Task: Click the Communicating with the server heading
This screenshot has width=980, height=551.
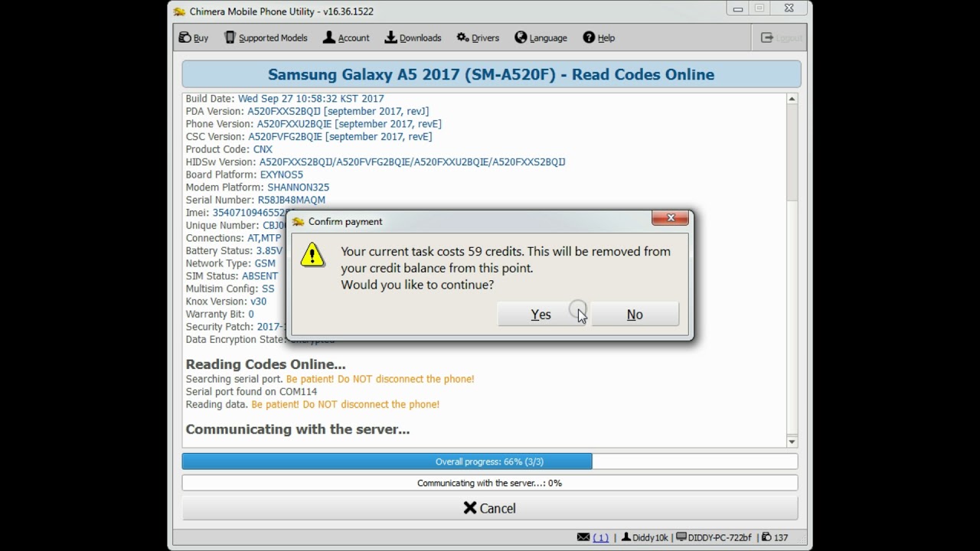Action: pos(298,429)
